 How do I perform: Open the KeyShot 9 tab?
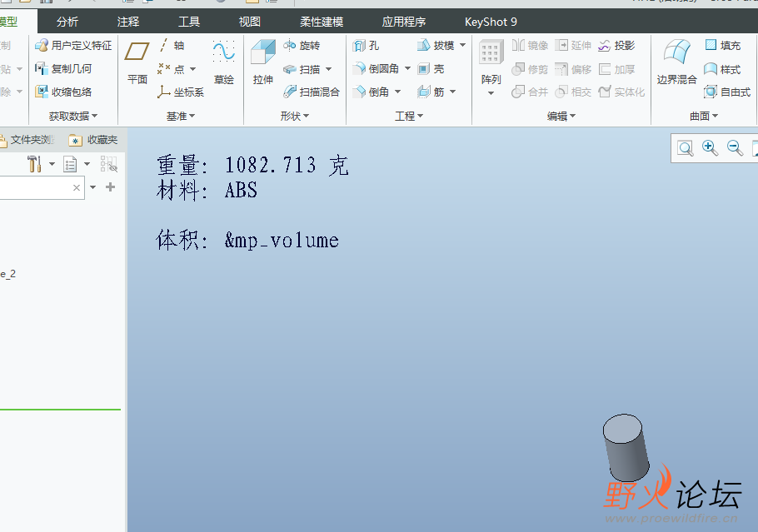coord(491,22)
